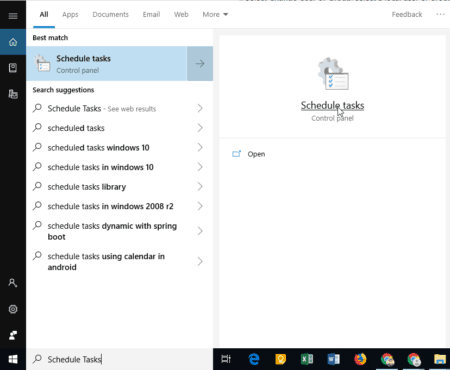Open the three-dots options menu
Viewport: 450px width, 370px height.
click(440, 14)
